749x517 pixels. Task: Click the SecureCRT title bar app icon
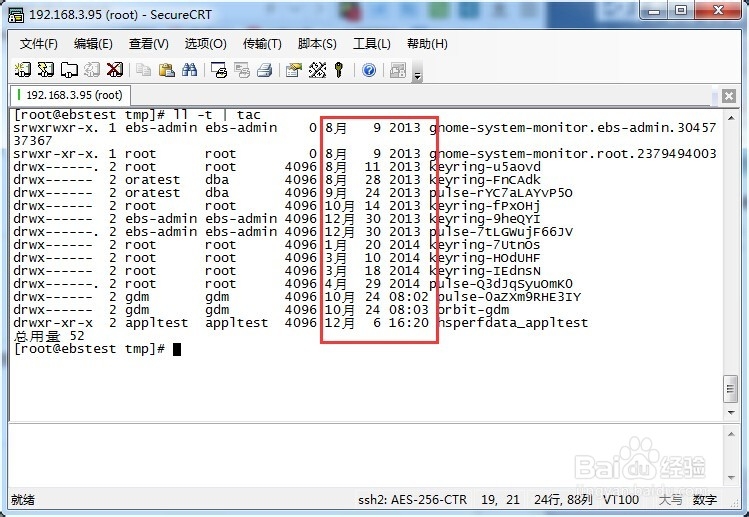coord(15,15)
